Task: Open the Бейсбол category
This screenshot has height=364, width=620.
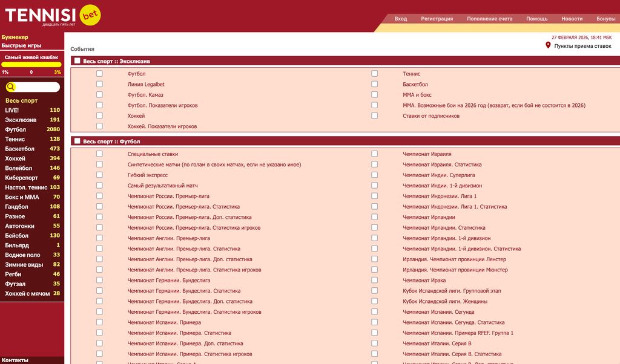Action: [x=32, y=235]
